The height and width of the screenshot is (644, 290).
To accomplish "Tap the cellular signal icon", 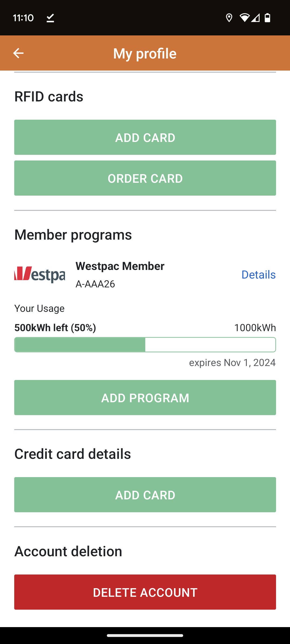I will tap(256, 18).
